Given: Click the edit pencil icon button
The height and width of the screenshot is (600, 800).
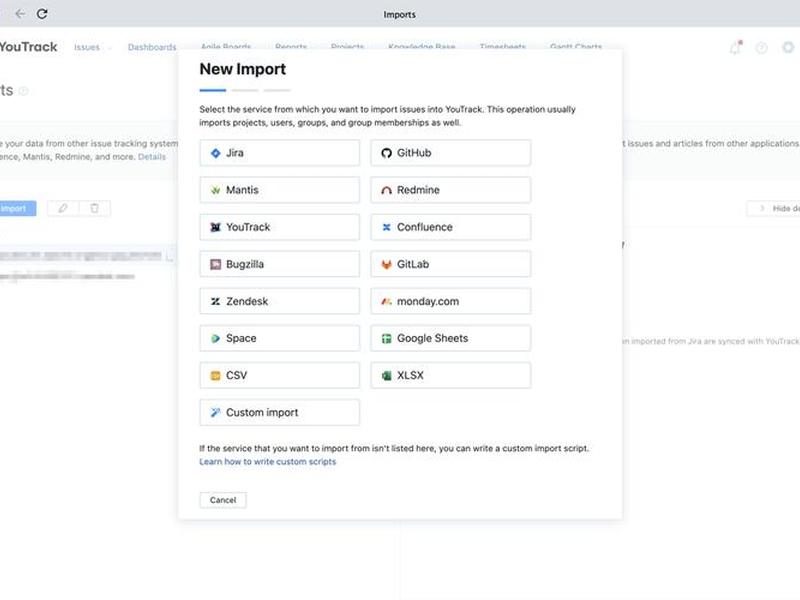Looking at the screenshot, I should (x=63, y=208).
